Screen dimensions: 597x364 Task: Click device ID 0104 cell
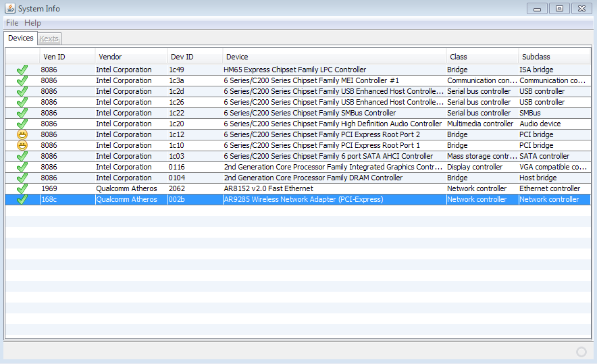(195, 178)
